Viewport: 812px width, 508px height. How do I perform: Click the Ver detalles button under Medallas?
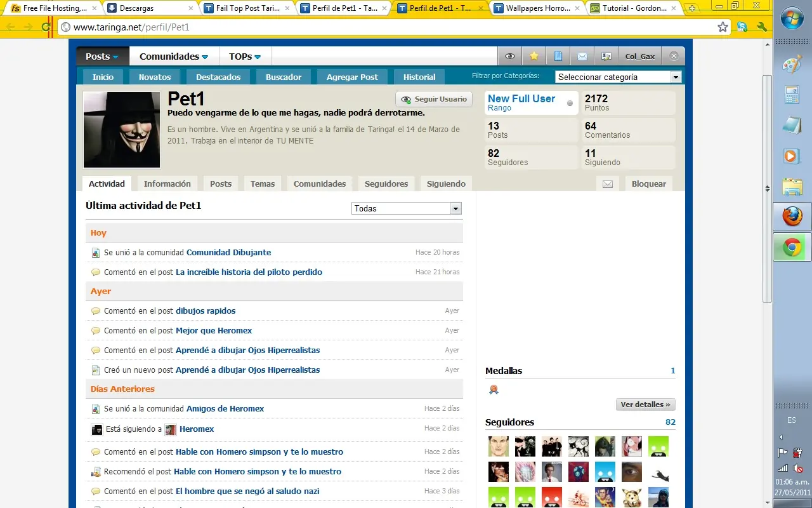click(x=645, y=404)
